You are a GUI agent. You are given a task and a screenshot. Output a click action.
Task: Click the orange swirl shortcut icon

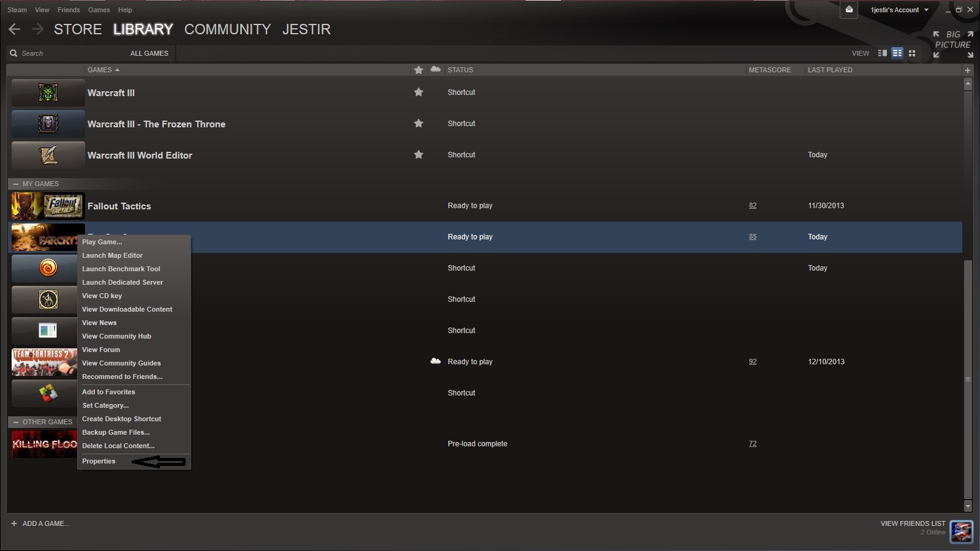(x=48, y=268)
